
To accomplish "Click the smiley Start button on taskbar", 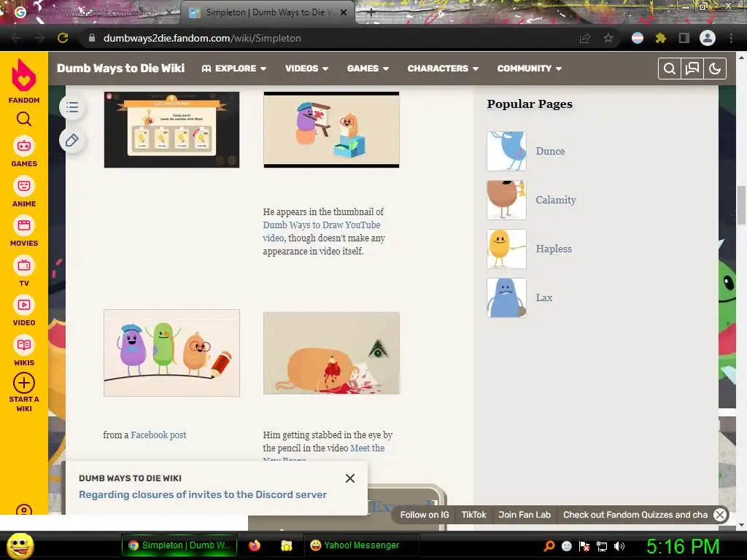I will (x=20, y=545).
